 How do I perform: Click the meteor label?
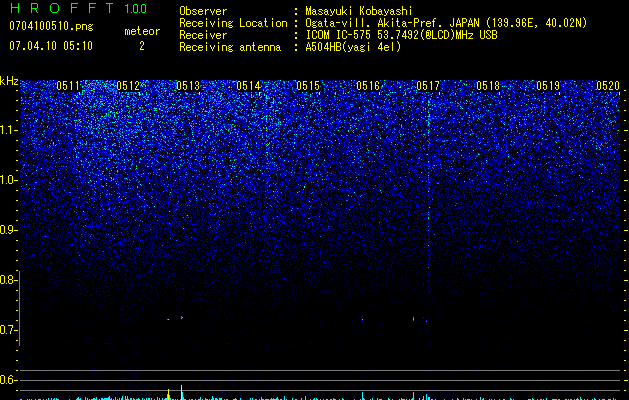(x=142, y=31)
